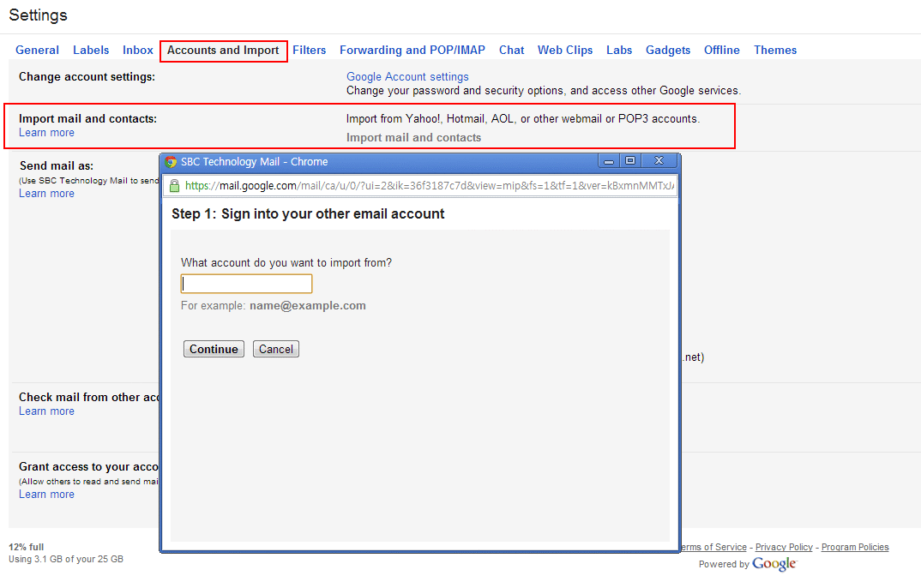Click the Continue button in import dialog
Screen dimensions: 921x588
214,349
